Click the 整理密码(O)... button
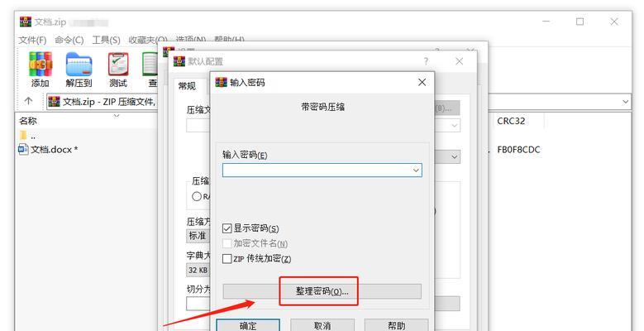Screen dimensions: 644x331 tap(322, 291)
